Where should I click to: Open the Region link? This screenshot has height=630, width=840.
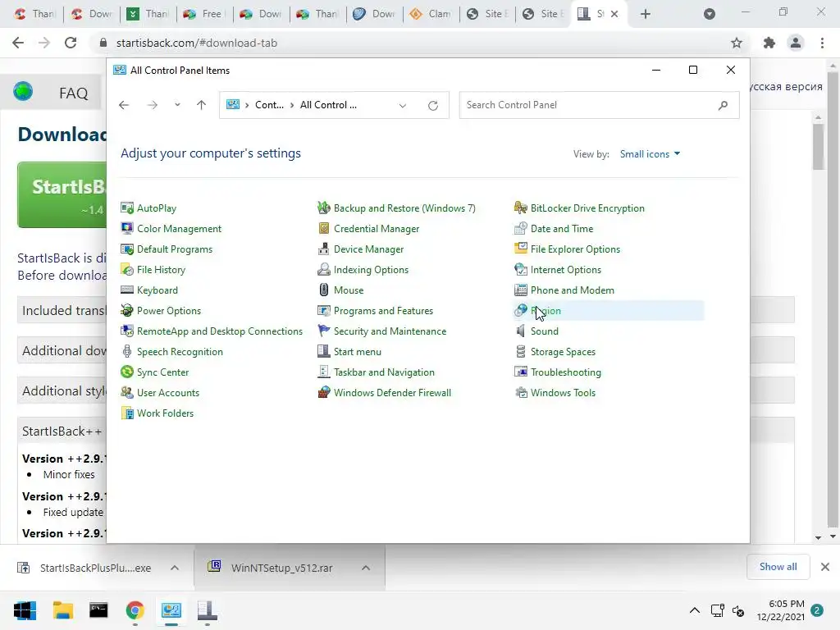pos(546,311)
